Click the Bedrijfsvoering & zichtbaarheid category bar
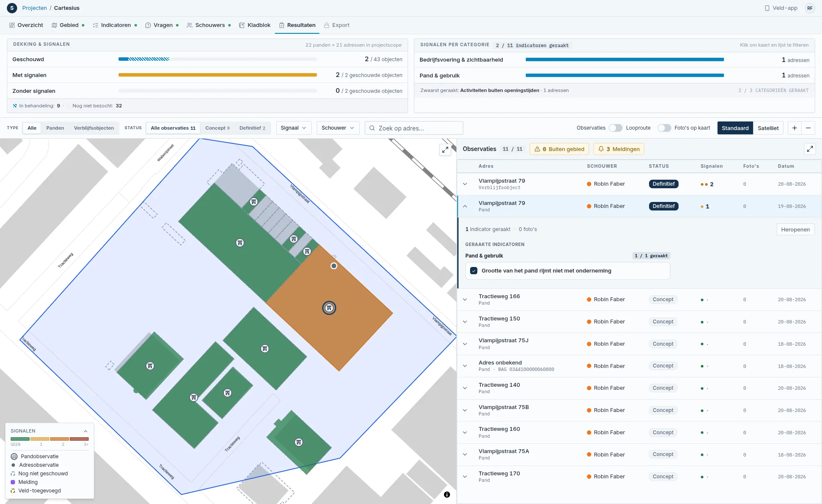Viewport: 822px width, 504px height. (x=625, y=60)
